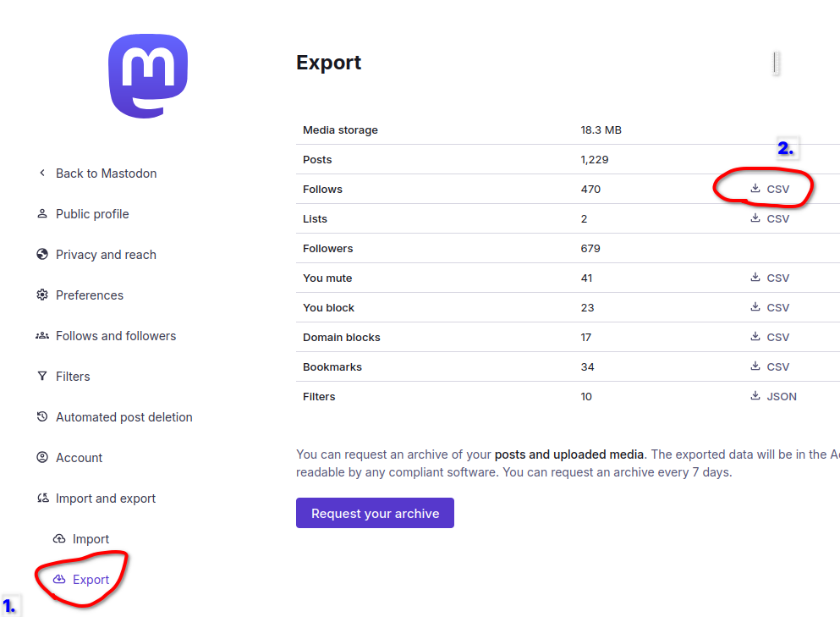Open the Export subpage in sidebar
Image resolution: width=840 pixels, height=617 pixels.
[x=91, y=580]
